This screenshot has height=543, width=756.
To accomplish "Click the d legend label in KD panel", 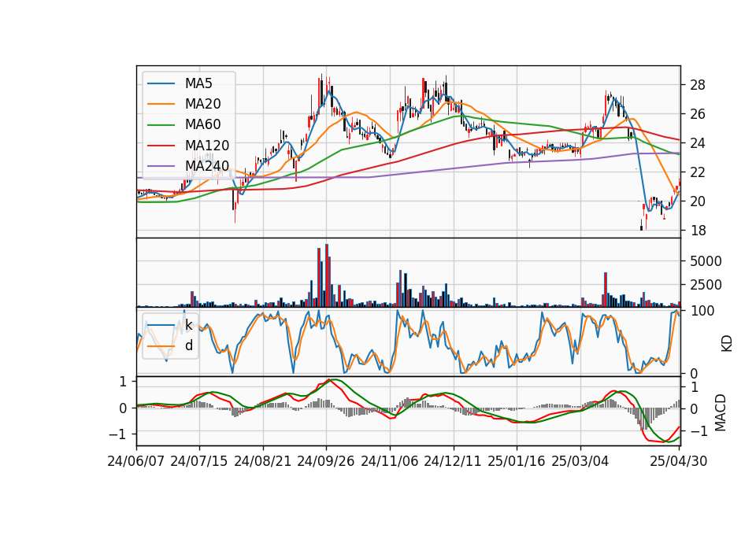I will click(x=189, y=345).
